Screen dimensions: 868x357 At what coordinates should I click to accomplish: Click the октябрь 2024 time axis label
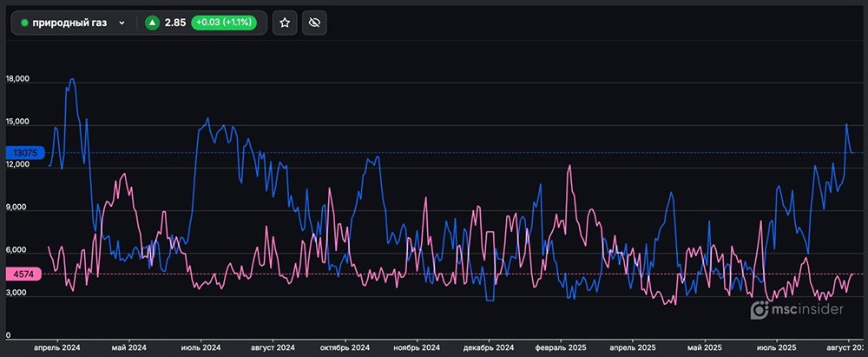click(345, 347)
